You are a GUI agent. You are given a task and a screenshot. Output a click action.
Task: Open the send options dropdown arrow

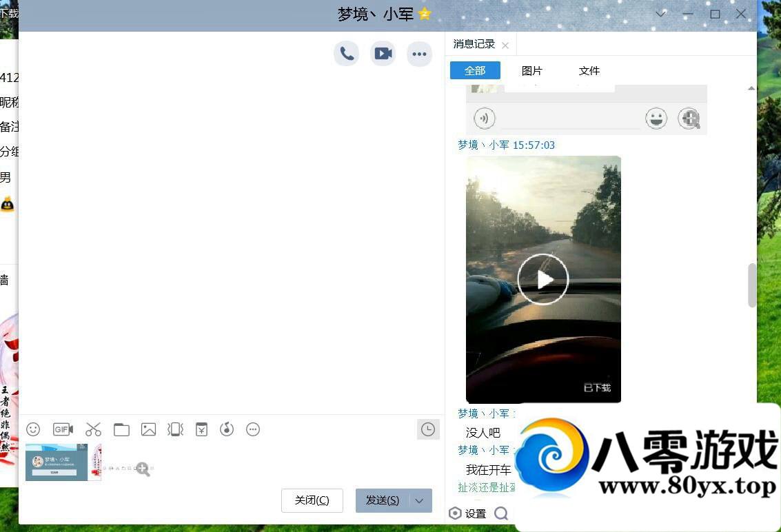click(x=419, y=500)
